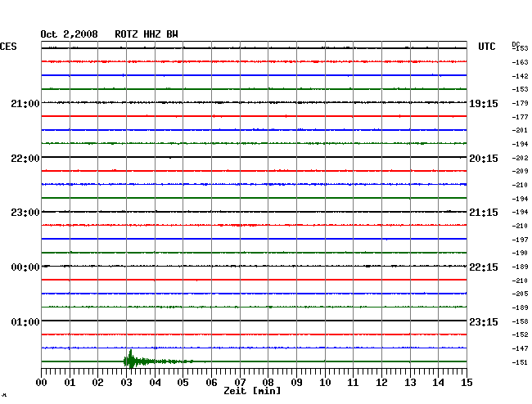
Task: Select the DC offset value "-197"
Action: (x=520, y=240)
